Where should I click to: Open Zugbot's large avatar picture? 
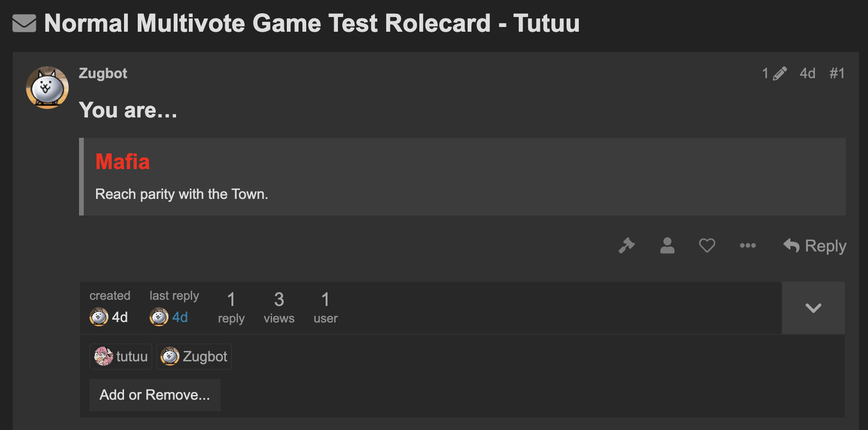(x=47, y=88)
